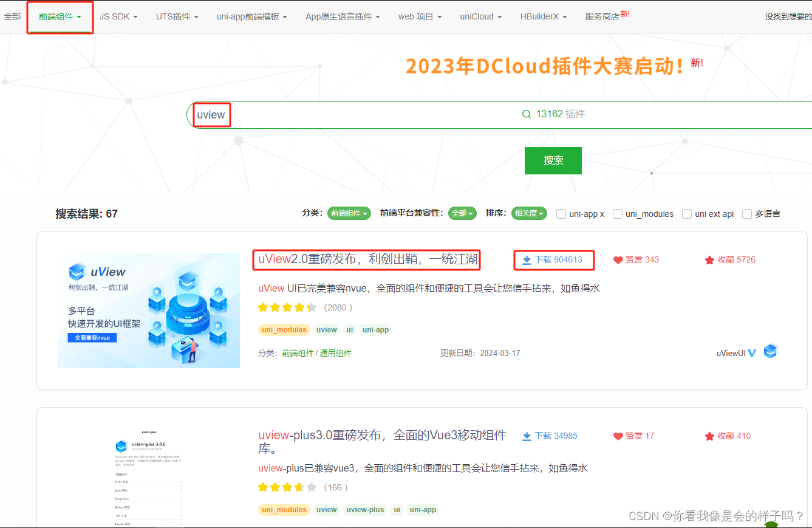Expand the 前端组件 menu

(60, 16)
